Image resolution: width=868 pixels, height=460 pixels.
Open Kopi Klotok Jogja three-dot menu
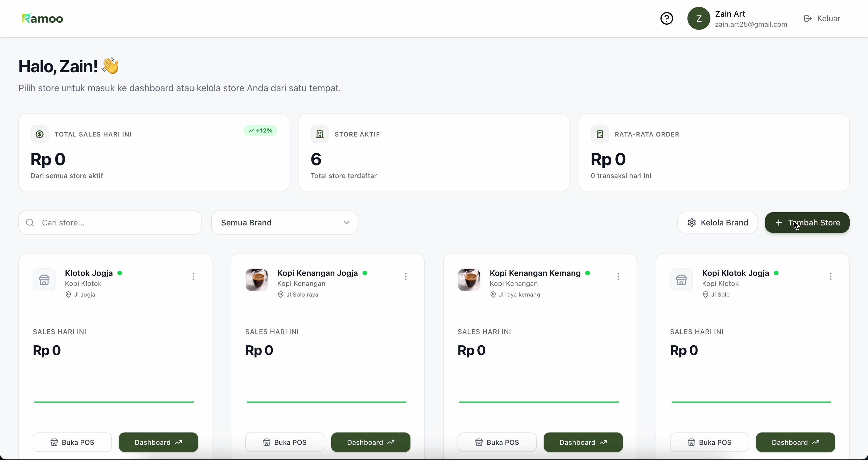[x=830, y=276]
